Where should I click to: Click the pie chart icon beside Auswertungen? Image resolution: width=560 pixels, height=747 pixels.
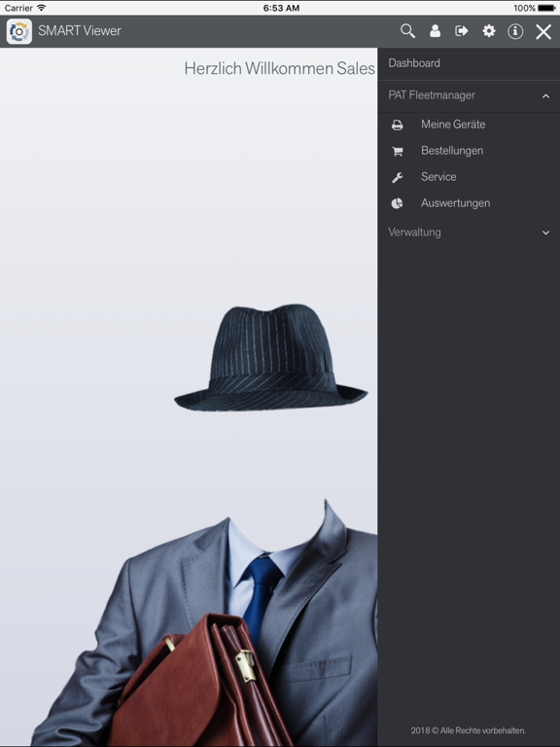point(397,204)
